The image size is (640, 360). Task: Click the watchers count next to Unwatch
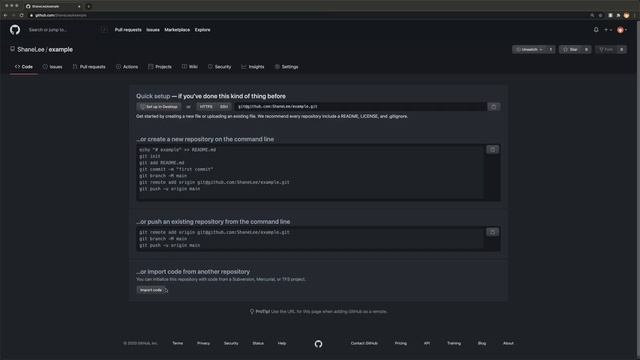(551, 49)
